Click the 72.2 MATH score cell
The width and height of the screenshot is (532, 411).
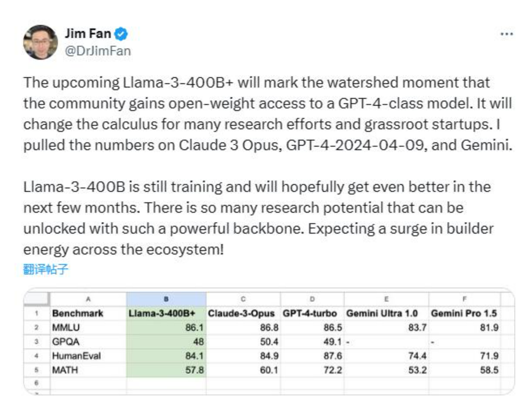pyautogui.click(x=312, y=370)
